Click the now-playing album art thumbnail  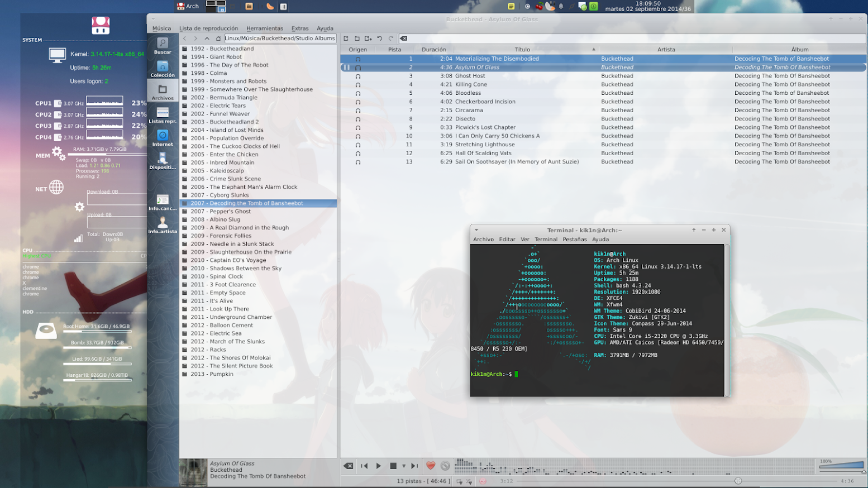(x=193, y=473)
